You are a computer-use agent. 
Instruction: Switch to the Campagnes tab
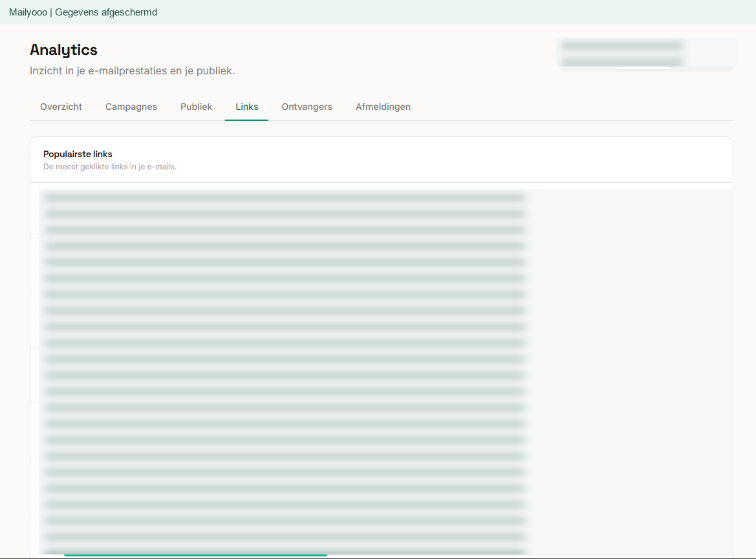[131, 107]
